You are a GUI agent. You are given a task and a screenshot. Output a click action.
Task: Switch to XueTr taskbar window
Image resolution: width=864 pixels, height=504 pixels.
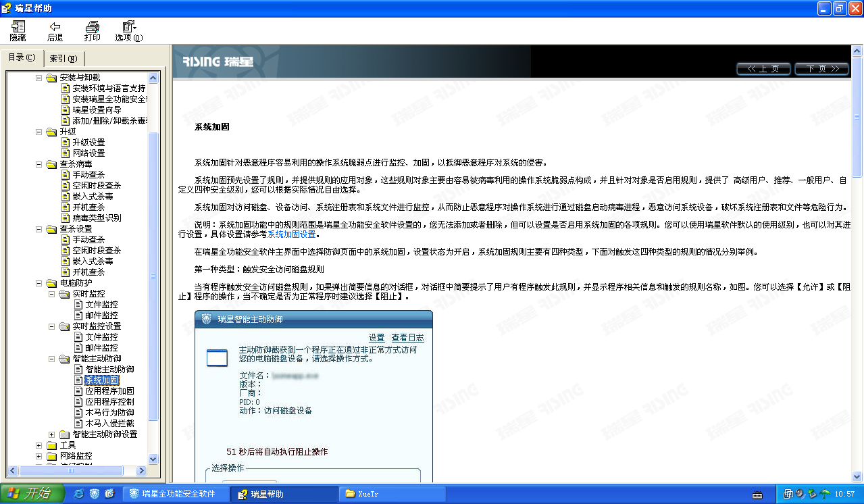tap(392, 495)
